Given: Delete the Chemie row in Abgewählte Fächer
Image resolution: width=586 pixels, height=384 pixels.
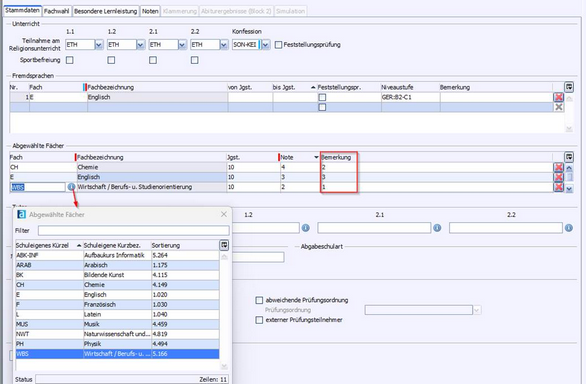Looking at the screenshot, I should (x=558, y=167).
